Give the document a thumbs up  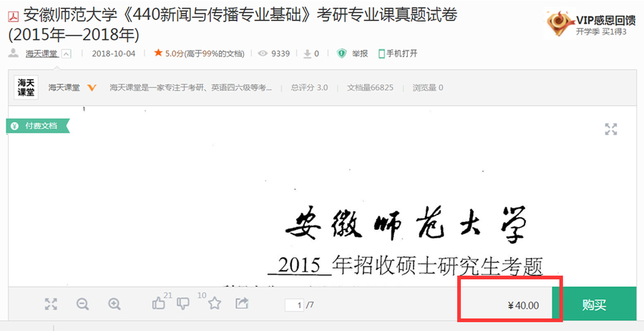pos(159,304)
